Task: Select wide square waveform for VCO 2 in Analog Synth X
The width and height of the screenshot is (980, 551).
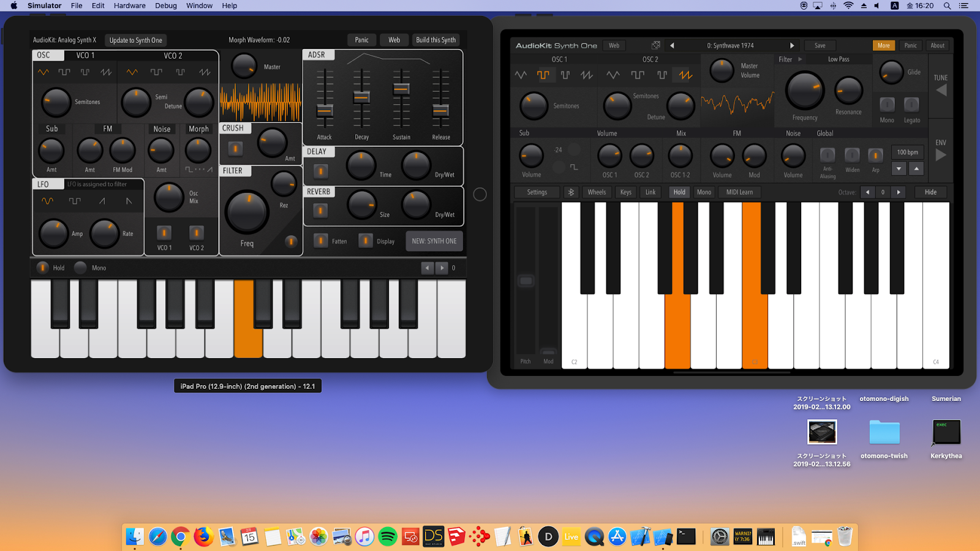Action: pyautogui.click(x=157, y=72)
